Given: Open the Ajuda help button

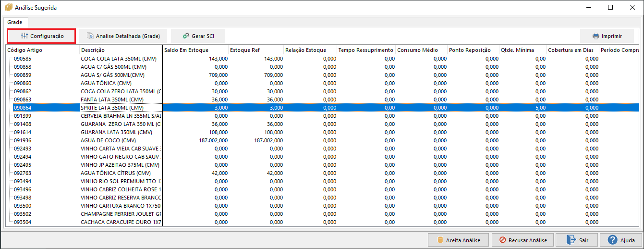Looking at the screenshot, I should tap(620, 240).
